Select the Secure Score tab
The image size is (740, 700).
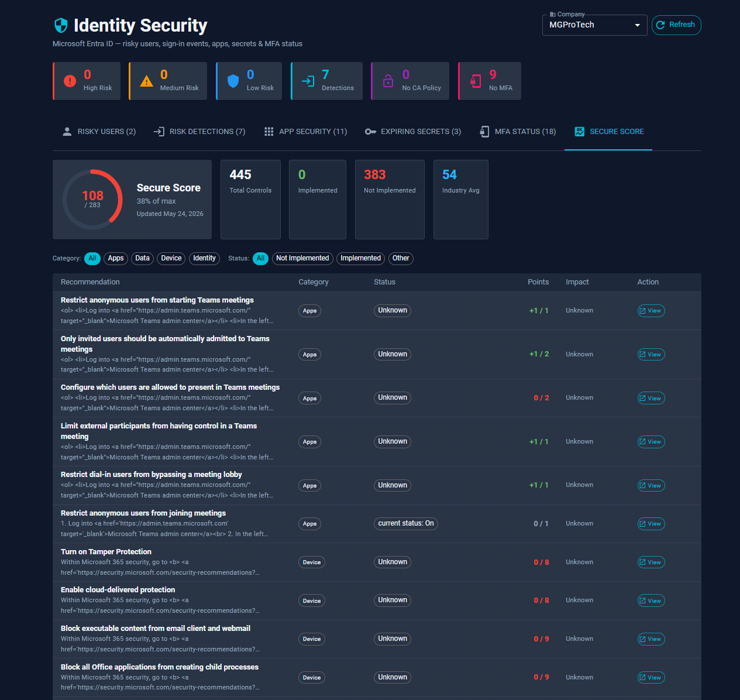[x=608, y=132]
